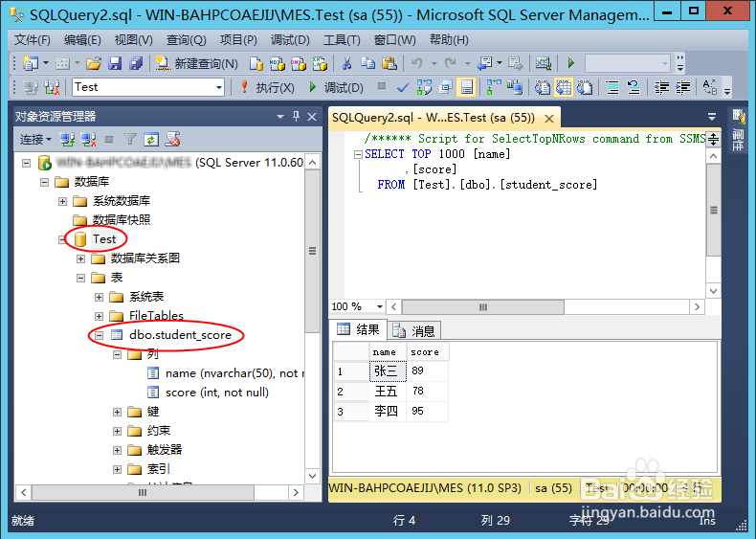This screenshot has width=756, height=539.
Task: Switch to the 消息 messages tab
Action: [414, 330]
